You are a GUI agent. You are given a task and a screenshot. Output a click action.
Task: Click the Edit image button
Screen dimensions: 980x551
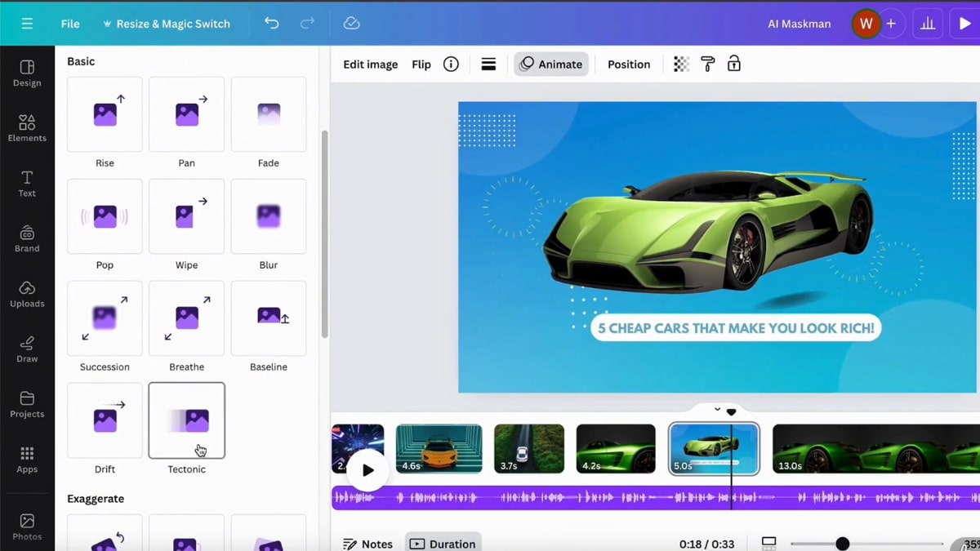[369, 64]
